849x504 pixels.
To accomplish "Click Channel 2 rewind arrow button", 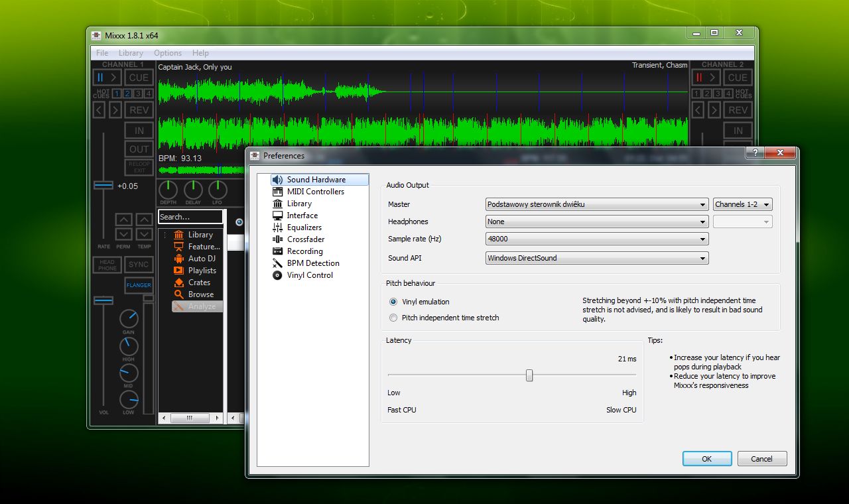I will point(698,110).
